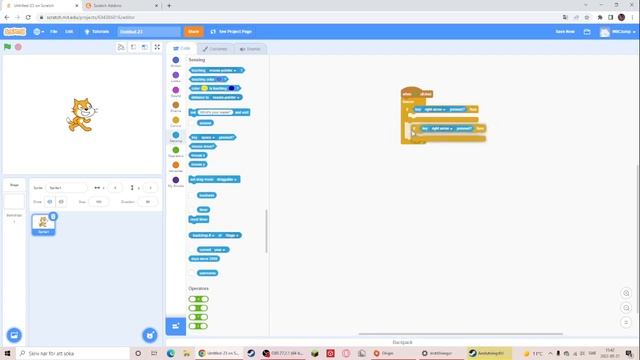Click the Add Extension button
Image resolution: width=640 pixels, height=360 pixels.
(176, 326)
